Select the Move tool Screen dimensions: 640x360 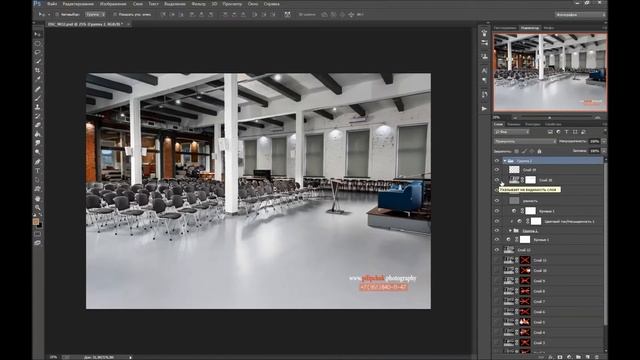pyautogui.click(x=38, y=34)
